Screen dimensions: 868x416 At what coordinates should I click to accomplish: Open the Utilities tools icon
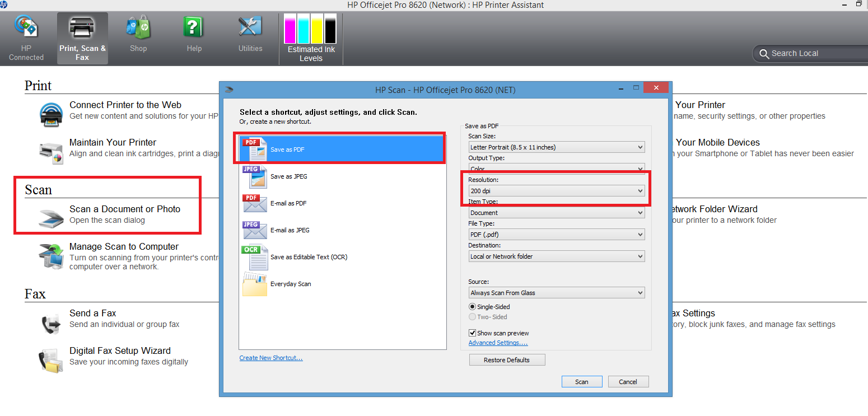coord(250,27)
